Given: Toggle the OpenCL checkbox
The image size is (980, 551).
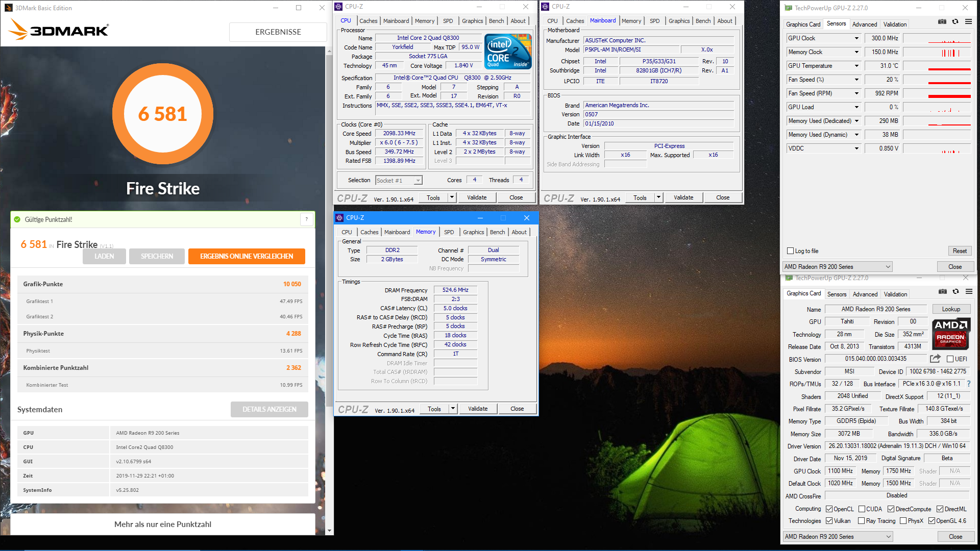Looking at the screenshot, I should click(x=829, y=509).
